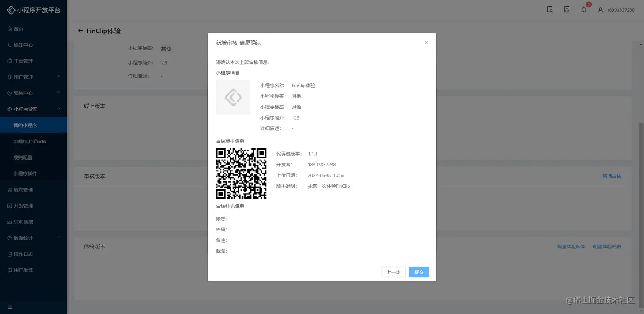This screenshot has width=644, height=314.
Task: Click the user avatar icon next to 18303837238
Action: (x=601, y=10)
